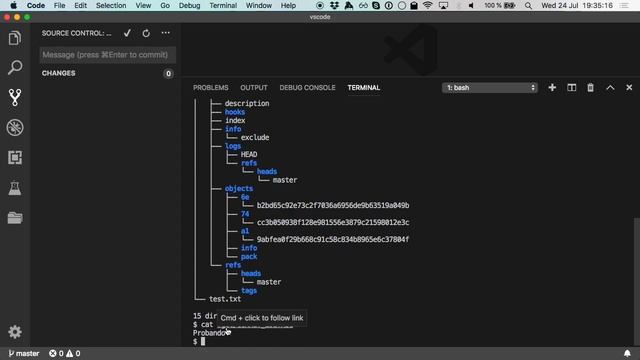Click the 'exclude' file in terminal tree

(255, 138)
